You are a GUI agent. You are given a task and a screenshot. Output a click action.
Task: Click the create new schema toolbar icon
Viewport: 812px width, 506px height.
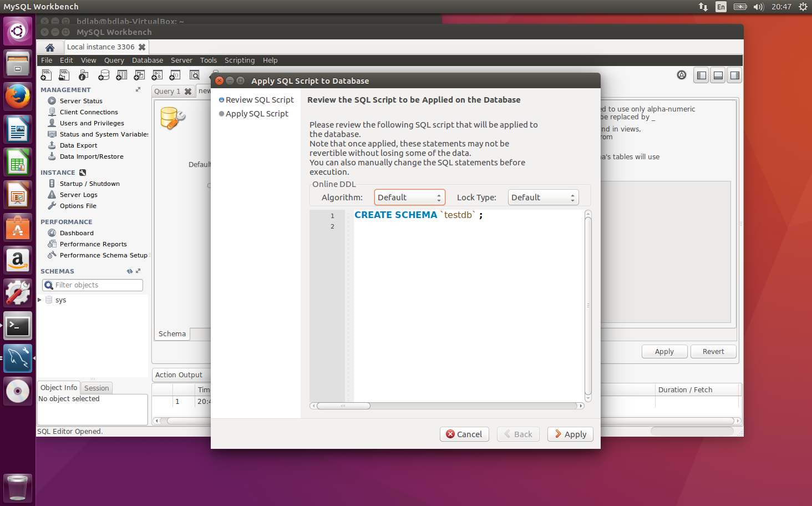(x=103, y=75)
